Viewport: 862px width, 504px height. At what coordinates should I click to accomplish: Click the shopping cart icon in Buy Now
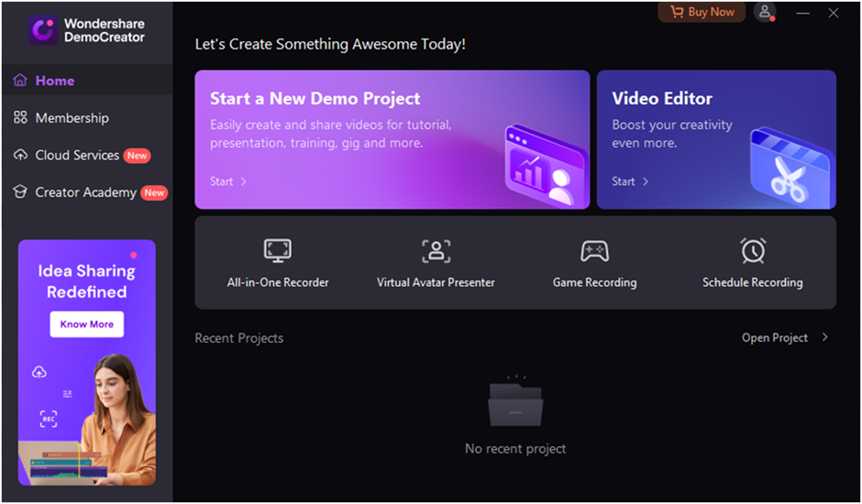677,12
